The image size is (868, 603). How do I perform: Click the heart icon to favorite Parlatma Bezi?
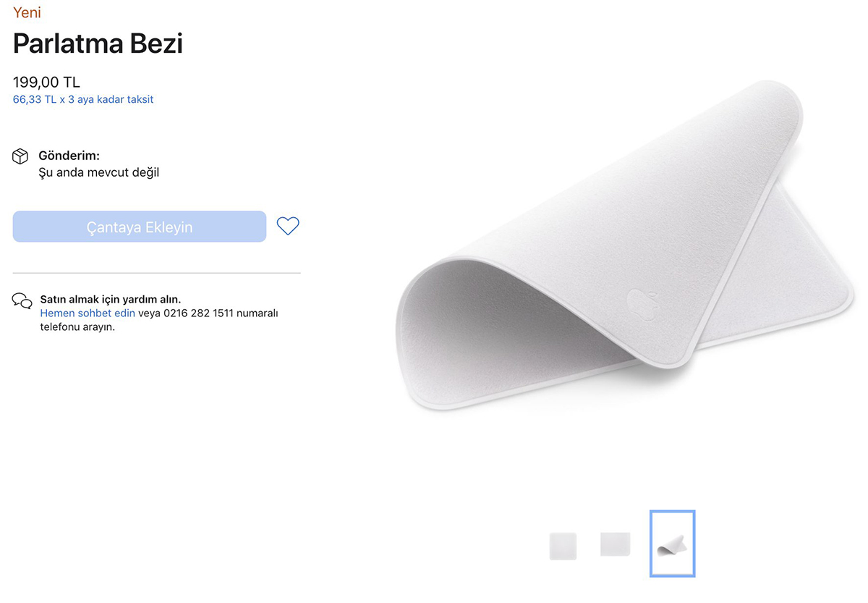coord(288,226)
